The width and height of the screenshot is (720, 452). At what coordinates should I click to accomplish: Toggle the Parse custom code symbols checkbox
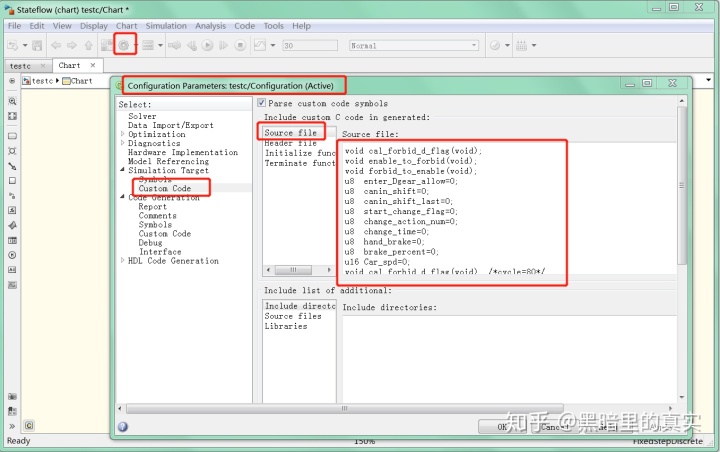261,103
